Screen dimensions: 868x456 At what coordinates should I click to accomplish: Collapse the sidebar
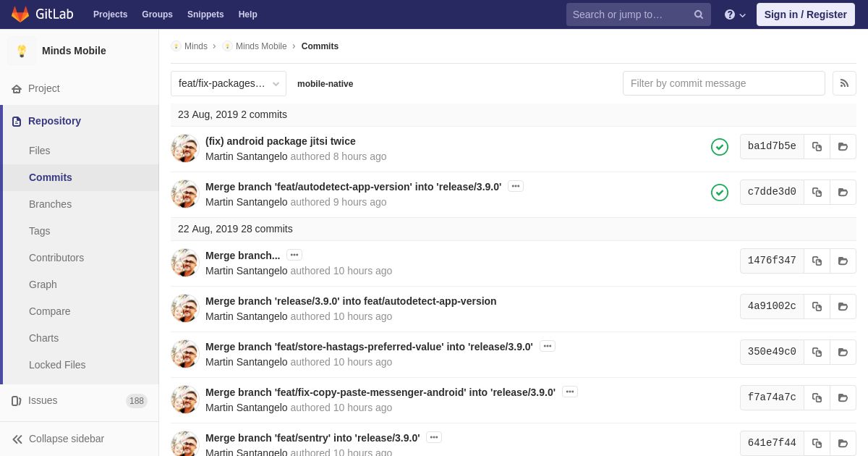[x=58, y=439]
